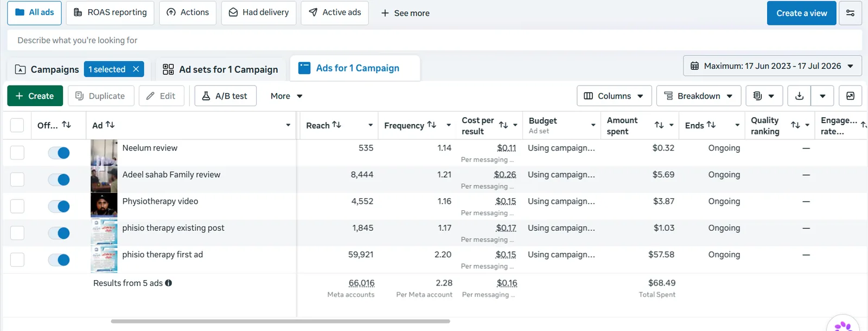This screenshot has height=331, width=868.
Task: Open the Reach column options caret
Action: 371,125
